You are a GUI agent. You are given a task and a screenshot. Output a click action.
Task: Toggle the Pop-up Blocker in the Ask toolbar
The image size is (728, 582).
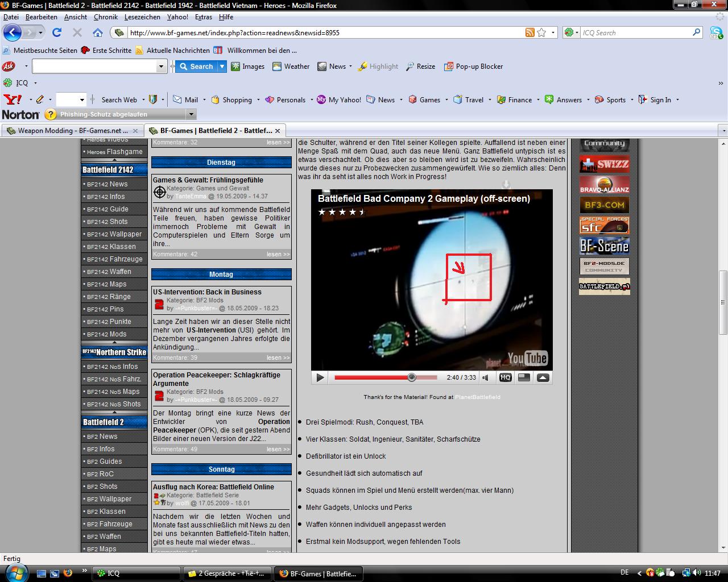tap(473, 66)
